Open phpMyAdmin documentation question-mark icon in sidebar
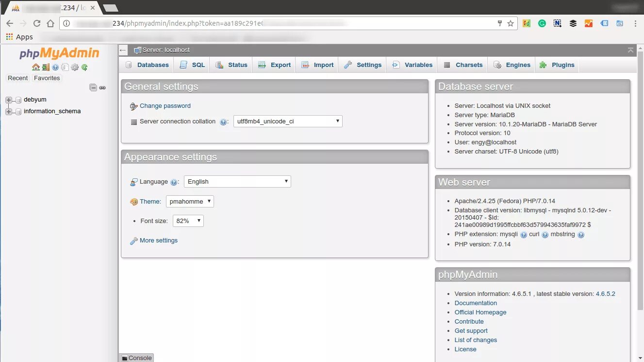Image resolution: width=644 pixels, height=362 pixels. pos(55,68)
